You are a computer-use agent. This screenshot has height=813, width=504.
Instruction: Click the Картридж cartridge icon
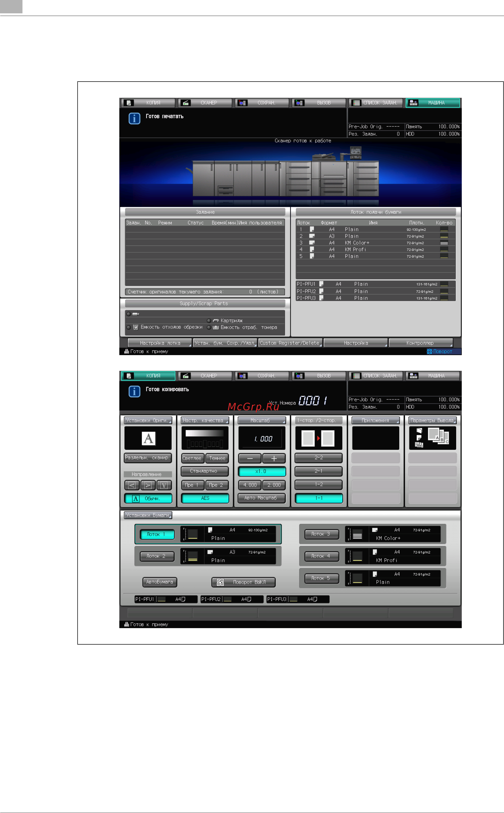[x=216, y=321]
